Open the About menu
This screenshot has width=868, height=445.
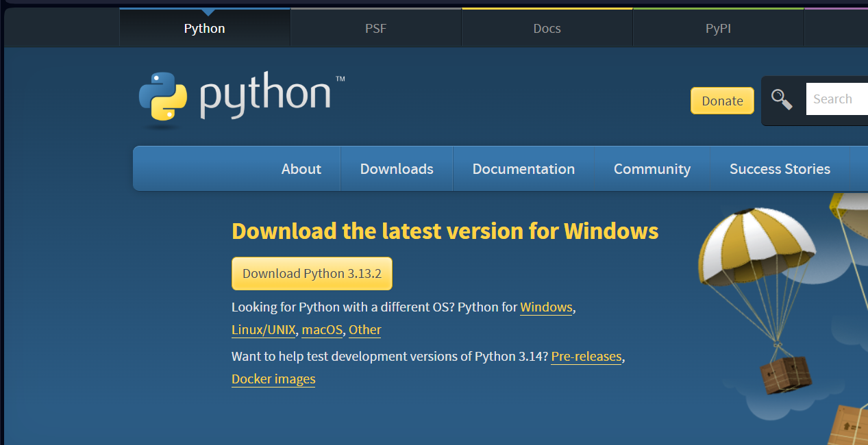click(x=301, y=169)
